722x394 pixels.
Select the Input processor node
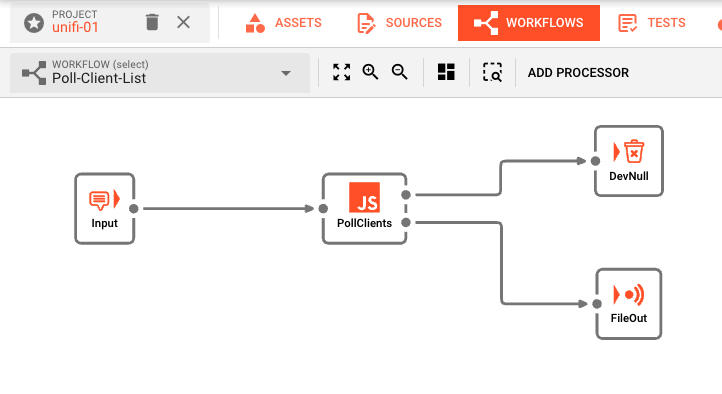coord(105,209)
